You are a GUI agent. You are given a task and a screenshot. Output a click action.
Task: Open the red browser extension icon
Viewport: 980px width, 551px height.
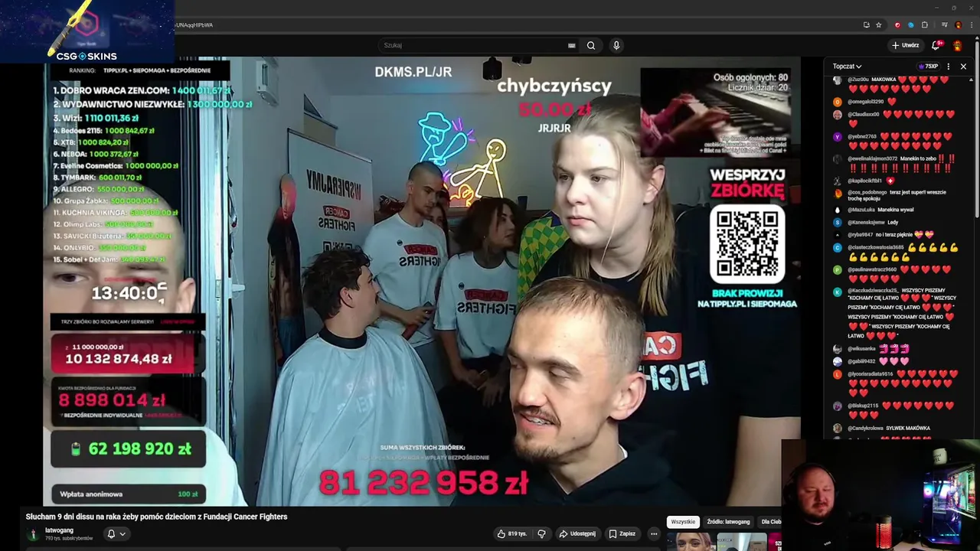(x=897, y=24)
